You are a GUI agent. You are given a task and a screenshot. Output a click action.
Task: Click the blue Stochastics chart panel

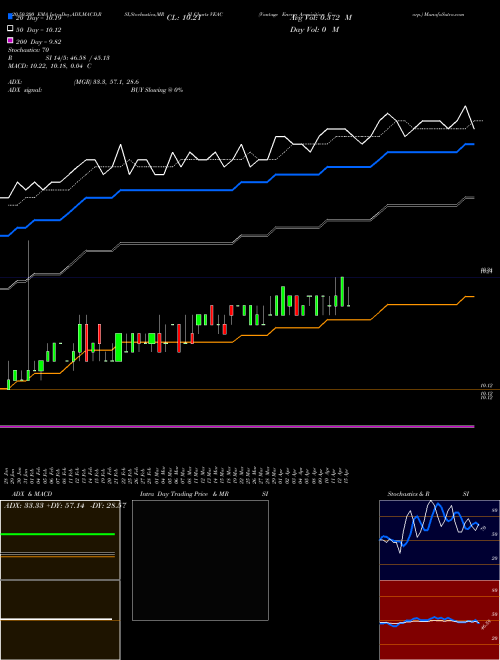pos(439,540)
